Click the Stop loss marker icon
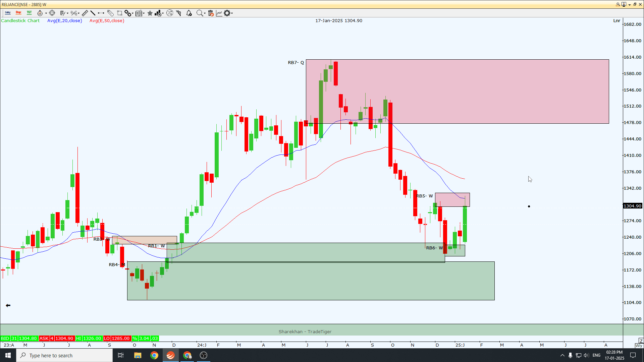The height and width of the screenshot is (362, 644). [18, 13]
